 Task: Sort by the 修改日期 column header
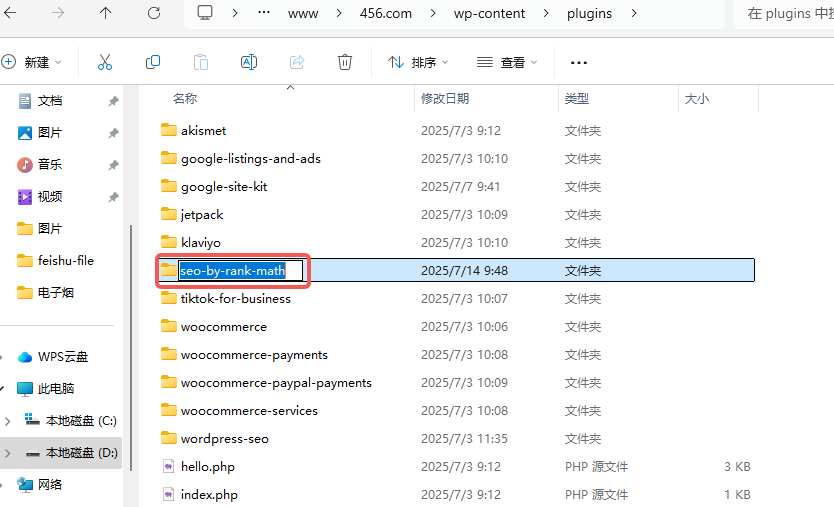445,99
